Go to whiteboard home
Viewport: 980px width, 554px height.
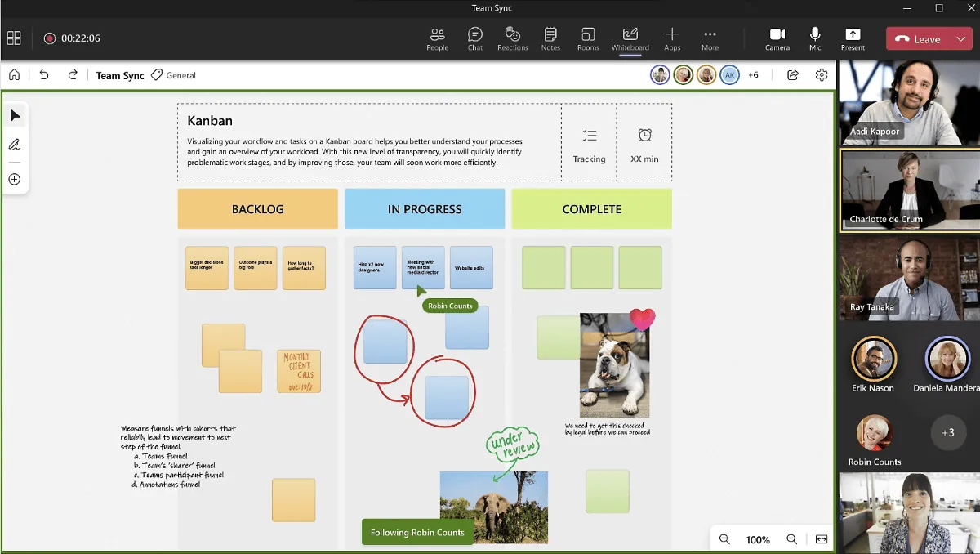pos(14,74)
